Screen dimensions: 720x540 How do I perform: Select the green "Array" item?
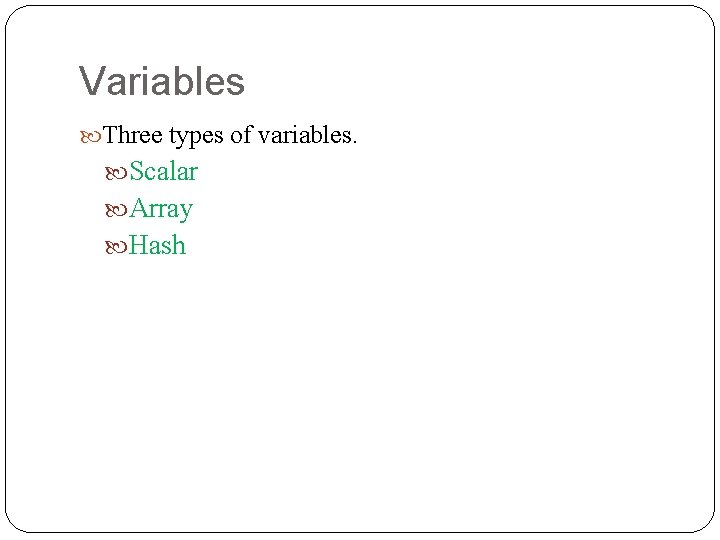tap(161, 210)
